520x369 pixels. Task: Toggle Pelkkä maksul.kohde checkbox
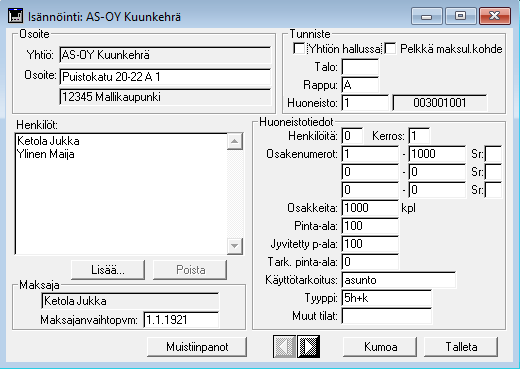pyautogui.click(x=390, y=49)
